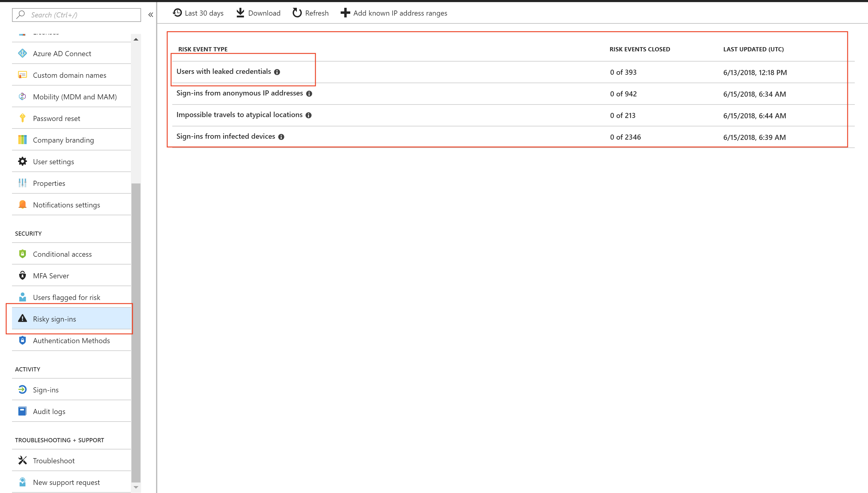Image resolution: width=868 pixels, height=493 pixels.
Task: Open the Last 30 days filter
Action: [x=198, y=13]
